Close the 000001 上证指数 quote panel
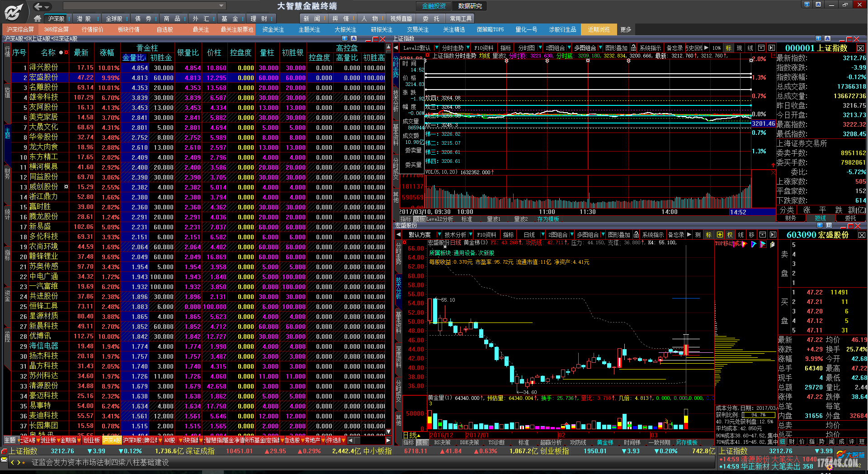 point(860,48)
